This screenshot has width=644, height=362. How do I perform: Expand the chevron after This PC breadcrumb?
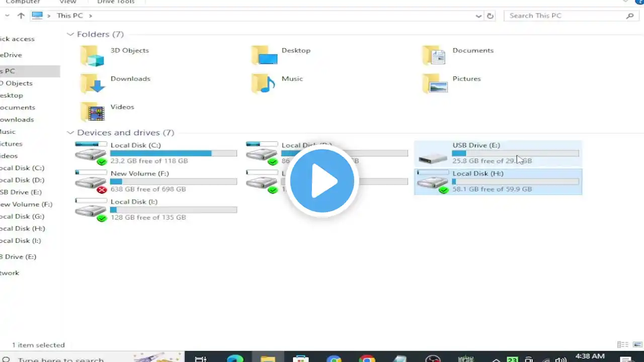tap(91, 16)
